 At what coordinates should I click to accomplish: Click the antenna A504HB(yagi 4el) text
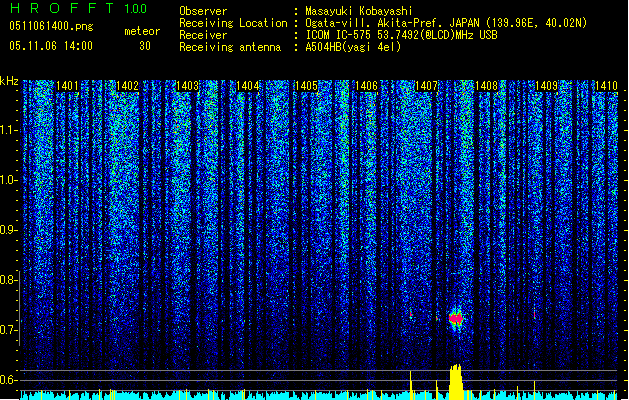click(353, 47)
